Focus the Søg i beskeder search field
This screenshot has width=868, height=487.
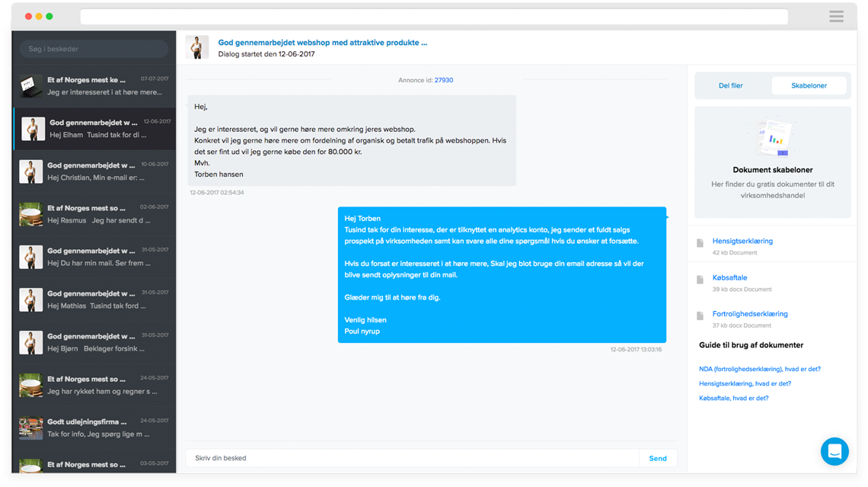pos(94,49)
